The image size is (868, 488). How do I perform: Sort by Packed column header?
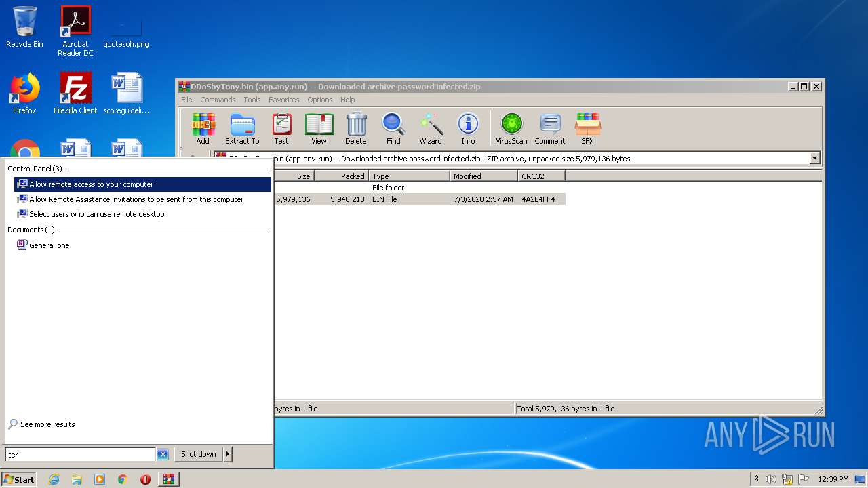(341, 176)
